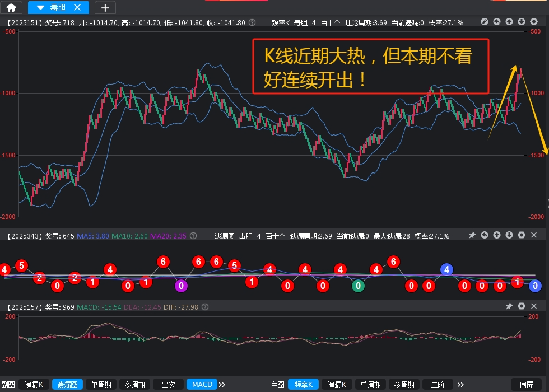The image size is (549, 392).
Task: Click the down arrow icon on 遗漏图 panel
Action: 509,236
